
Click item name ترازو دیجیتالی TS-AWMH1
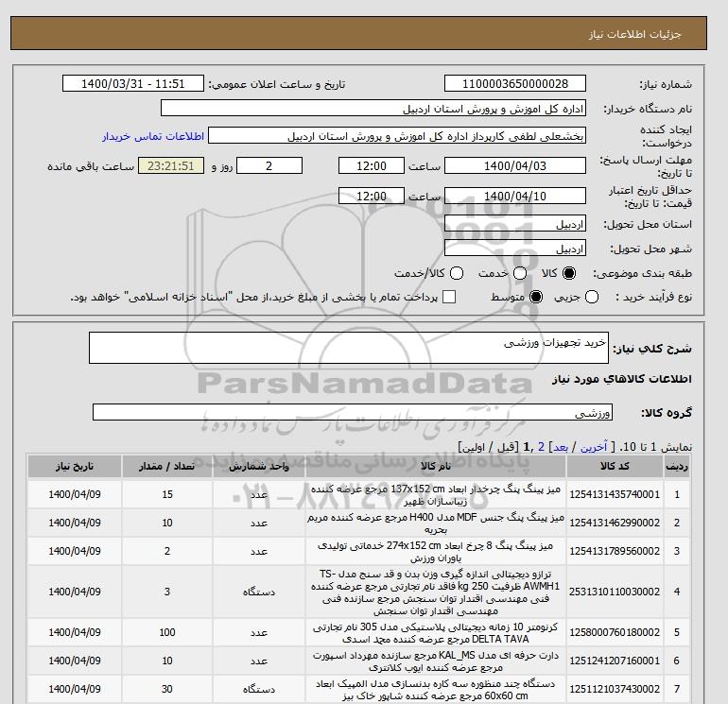pos(436,592)
